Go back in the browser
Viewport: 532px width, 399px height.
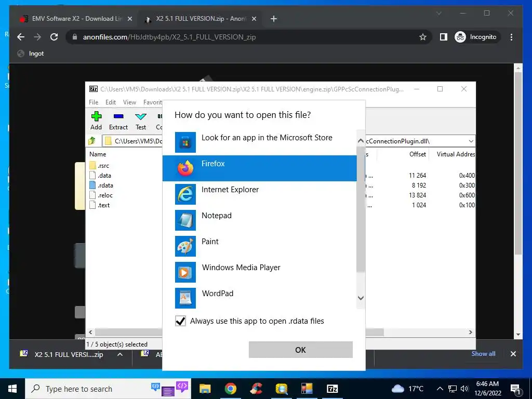[x=21, y=37]
